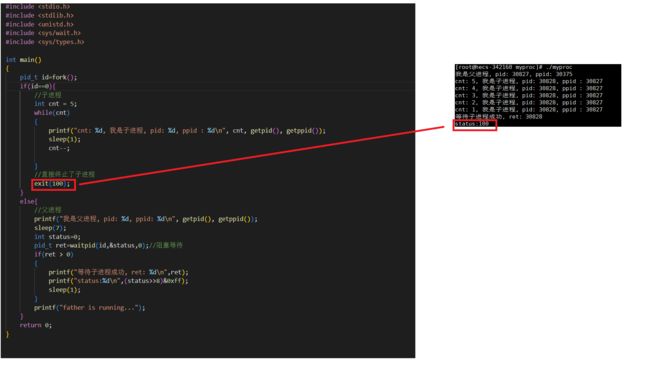Click terminal output line 'cnt: 1'
The height and width of the screenshot is (366, 650).
tap(529, 109)
